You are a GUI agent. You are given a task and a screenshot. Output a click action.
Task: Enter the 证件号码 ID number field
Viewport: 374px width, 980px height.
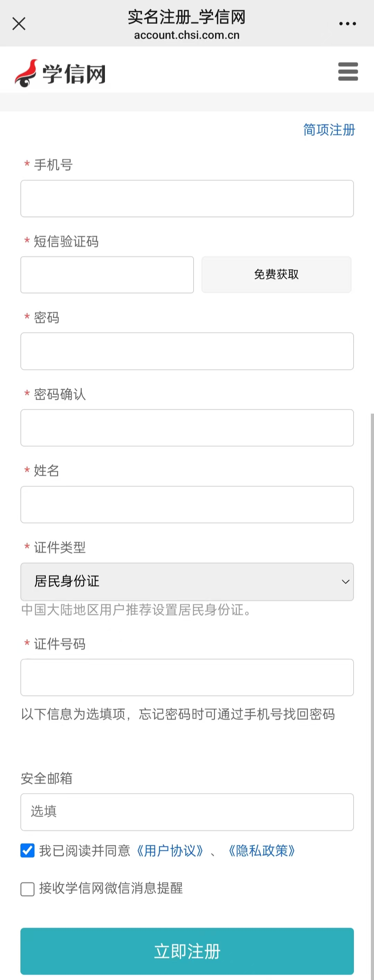click(x=187, y=678)
